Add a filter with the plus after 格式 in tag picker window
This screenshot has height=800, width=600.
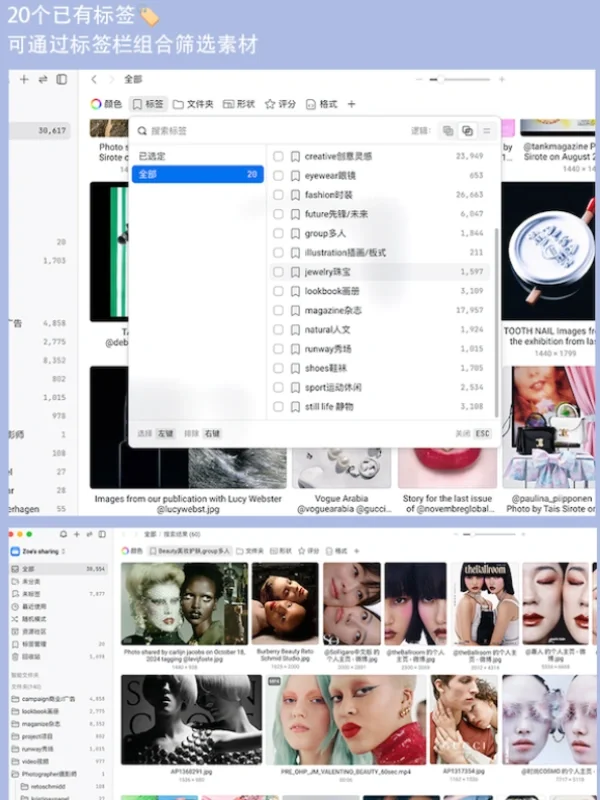tap(352, 104)
